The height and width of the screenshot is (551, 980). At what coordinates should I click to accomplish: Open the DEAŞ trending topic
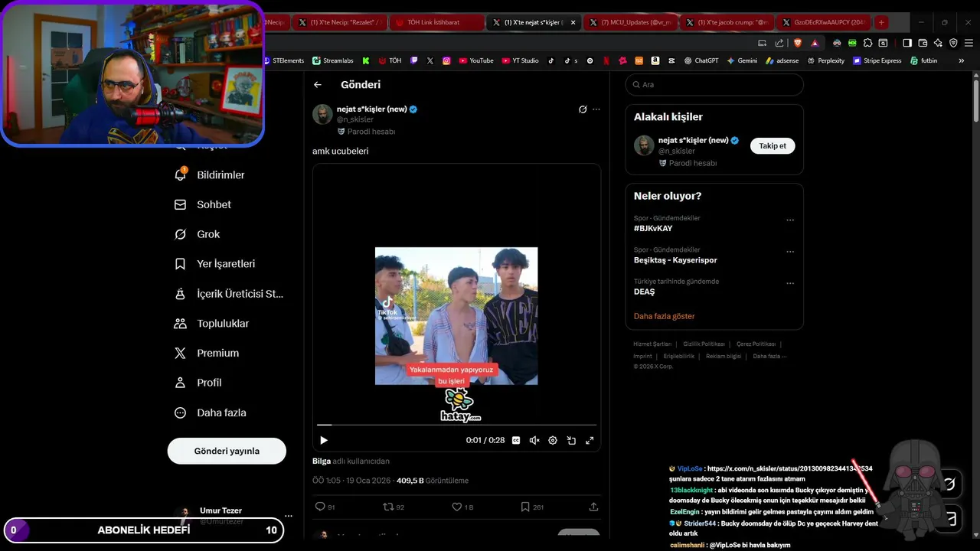click(x=644, y=292)
